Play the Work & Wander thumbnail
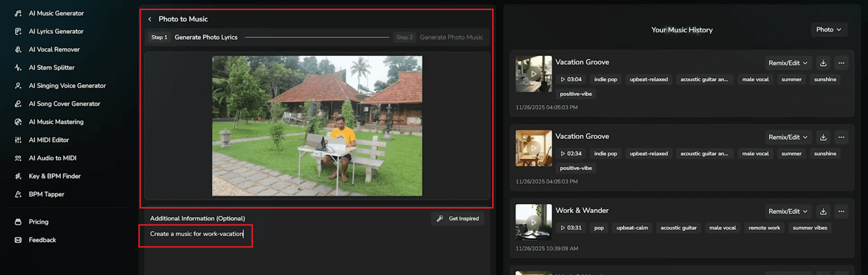The height and width of the screenshot is (275, 868). [x=534, y=222]
